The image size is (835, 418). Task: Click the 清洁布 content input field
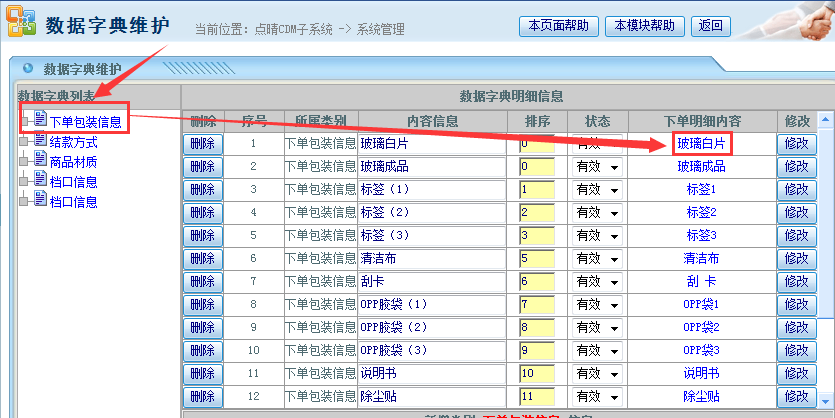(432, 259)
